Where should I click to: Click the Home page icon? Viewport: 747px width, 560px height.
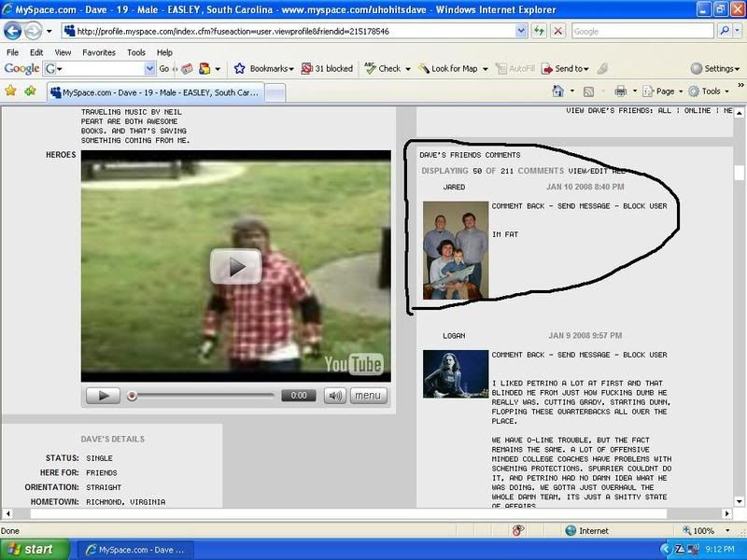point(557,91)
